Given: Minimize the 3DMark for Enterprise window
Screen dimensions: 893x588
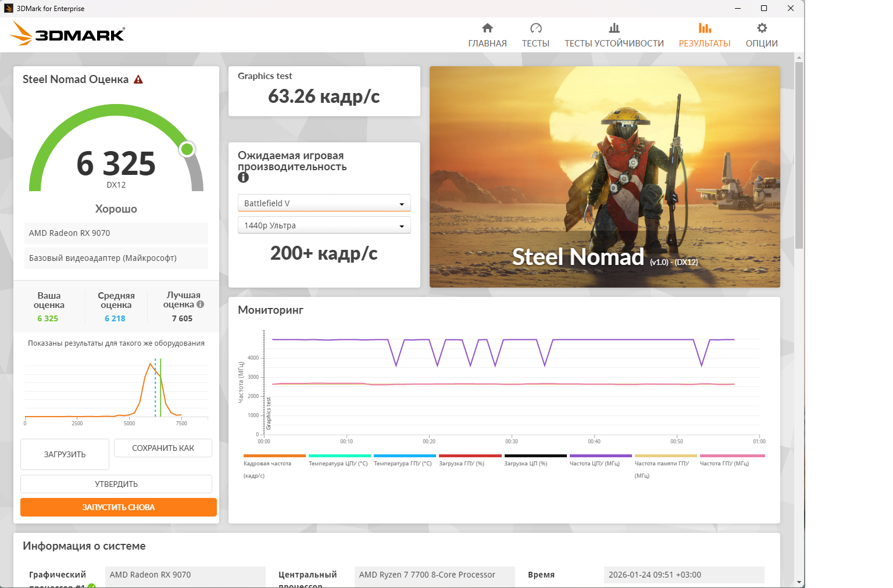Looking at the screenshot, I should coord(737,8).
